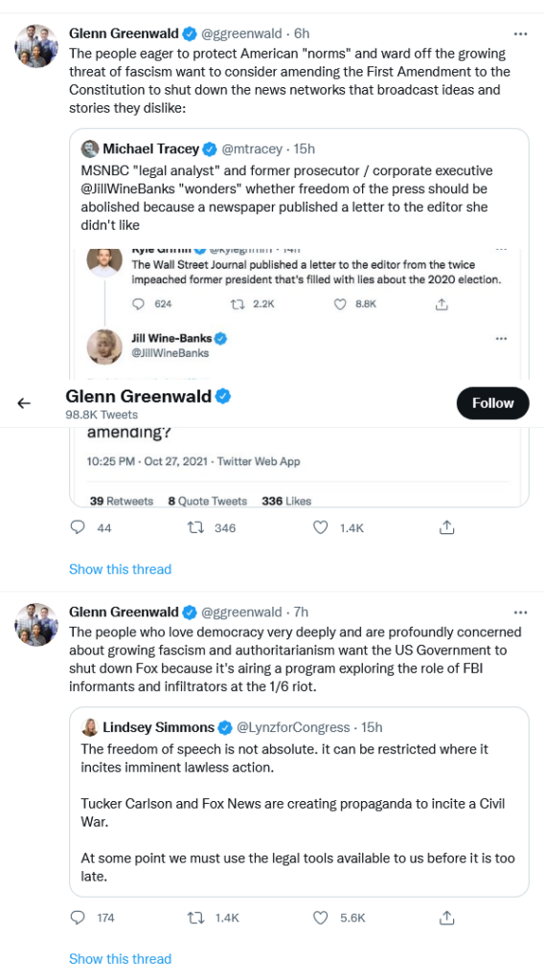
Task: Share the second tweet about Fox
Action: 445,918
